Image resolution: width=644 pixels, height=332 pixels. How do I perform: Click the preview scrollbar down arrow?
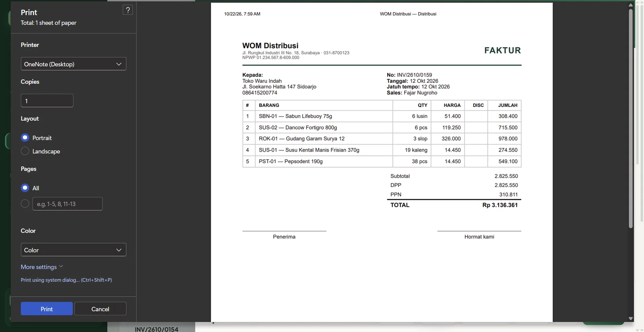[631, 319]
